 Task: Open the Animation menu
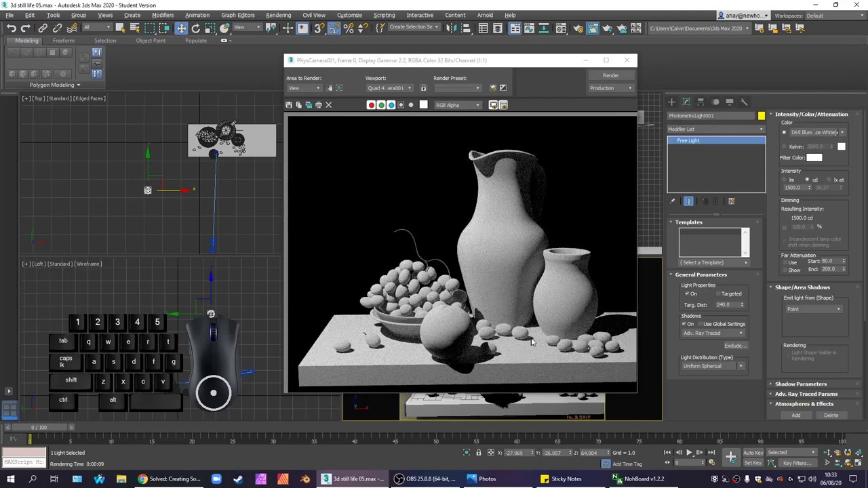pos(197,15)
